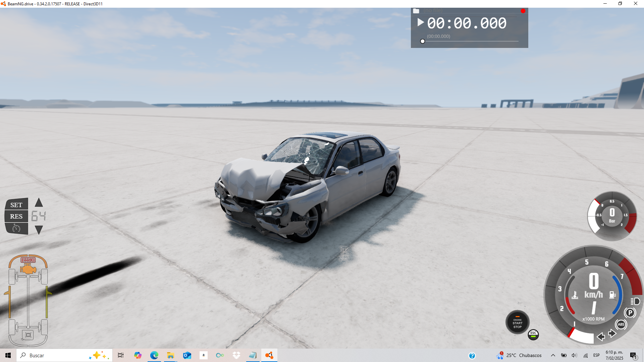Click the turbo boost Bar gauge
644x362 pixels.
(612, 216)
